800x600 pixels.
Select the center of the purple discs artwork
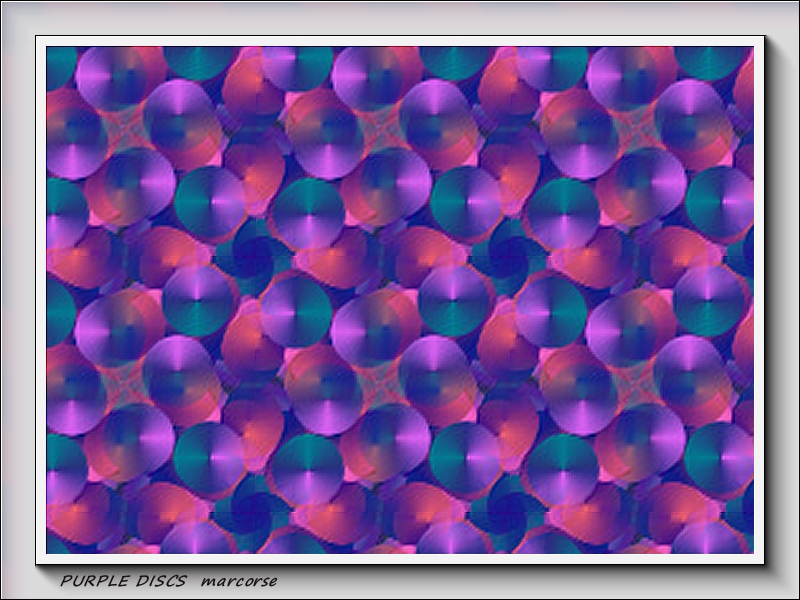coord(400,300)
